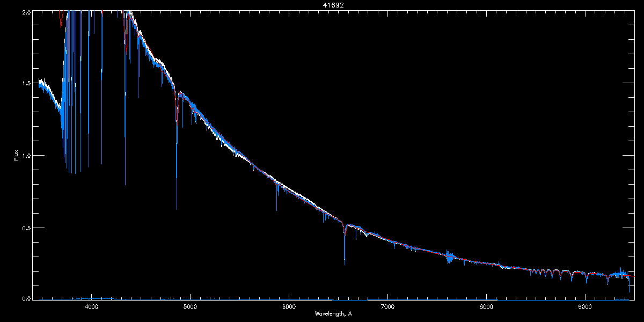Screen dimensions: 644x322
Task: Click the 4000 wavelength tick label
Action: (x=91, y=307)
